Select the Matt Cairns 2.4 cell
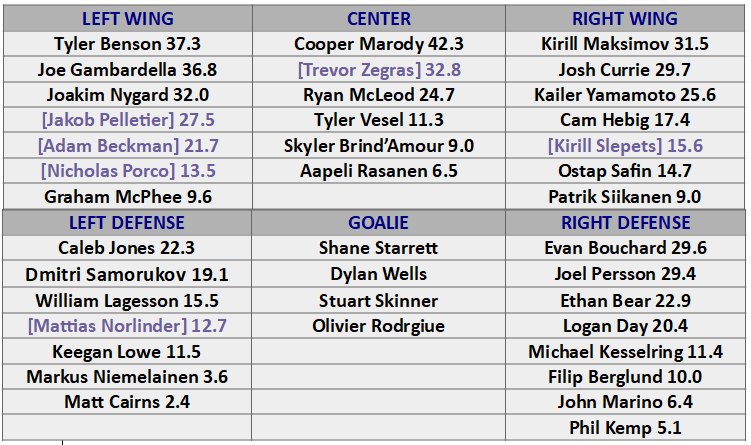 point(127,402)
